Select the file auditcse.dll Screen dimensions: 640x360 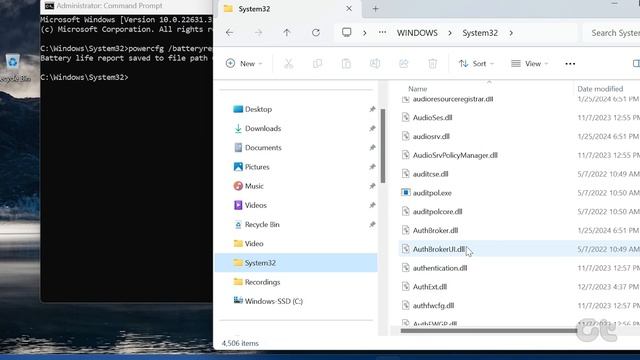click(430, 174)
